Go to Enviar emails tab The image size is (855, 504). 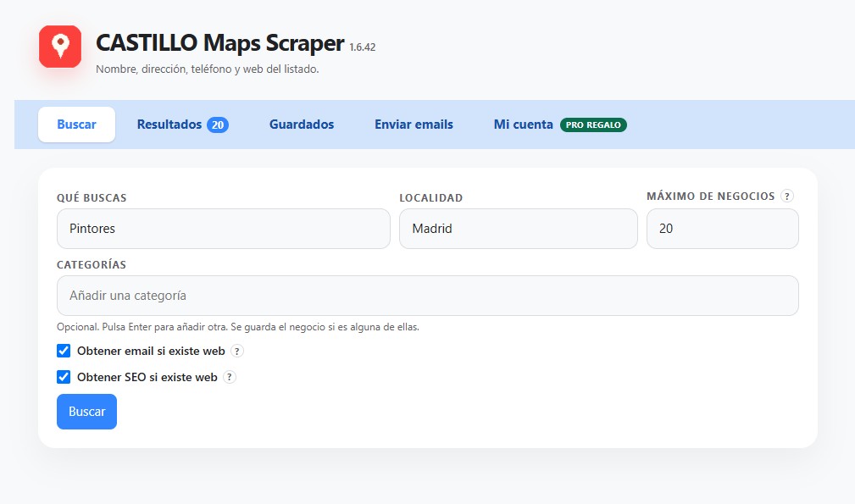pos(414,125)
